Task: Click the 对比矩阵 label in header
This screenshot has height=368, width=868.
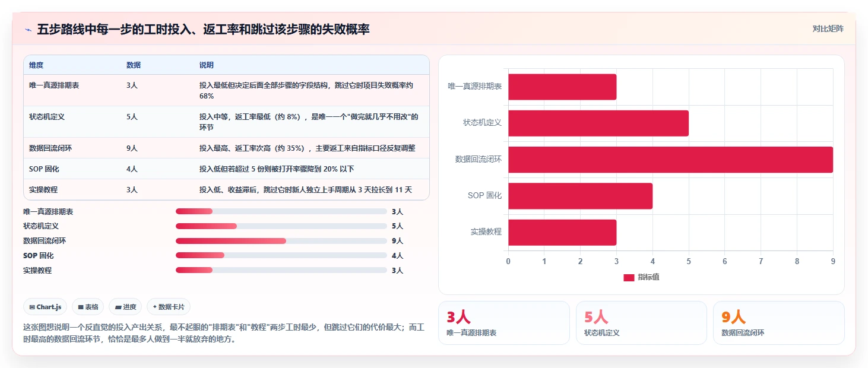Action: point(828,28)
